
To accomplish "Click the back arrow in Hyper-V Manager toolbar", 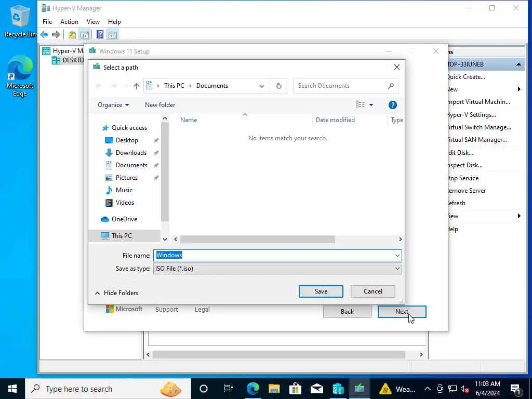I will pyautogui.click(x=44, y=34).
